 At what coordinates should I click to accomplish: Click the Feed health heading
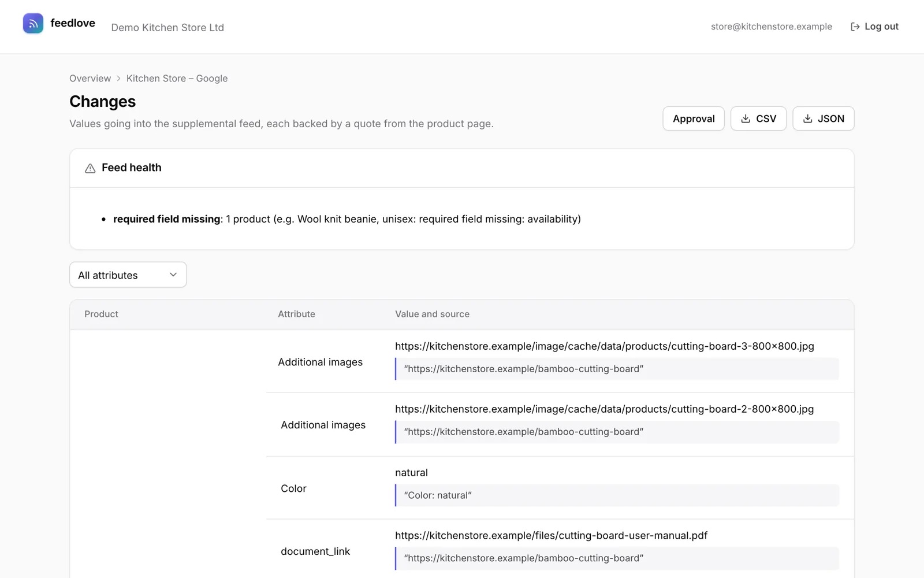[x=132, y=168]
